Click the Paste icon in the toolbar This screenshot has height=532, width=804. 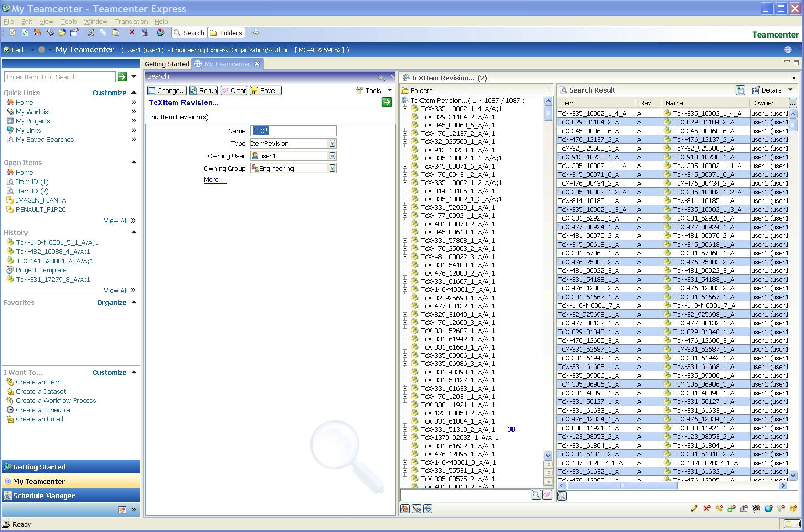pos(116,32)
